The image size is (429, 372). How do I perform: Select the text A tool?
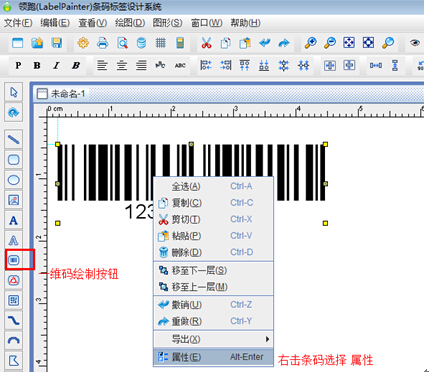point(14,220)
